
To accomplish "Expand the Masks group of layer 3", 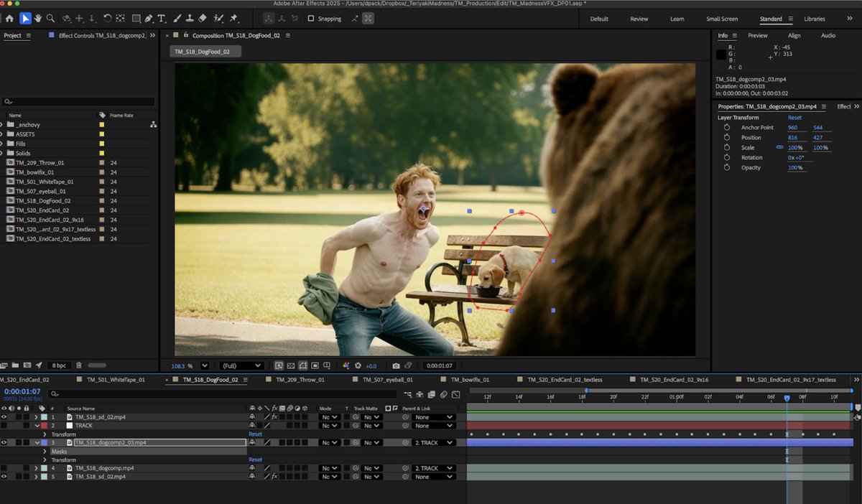I will (x=45, y=452).
